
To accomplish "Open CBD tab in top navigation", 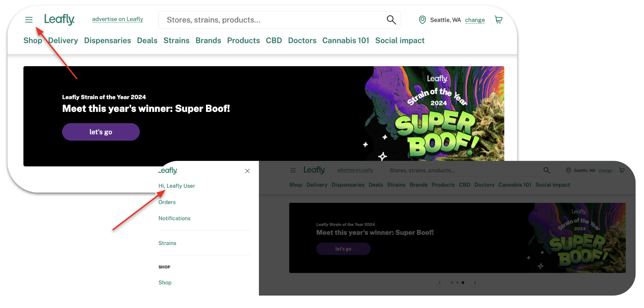I will tap(274, 41).
